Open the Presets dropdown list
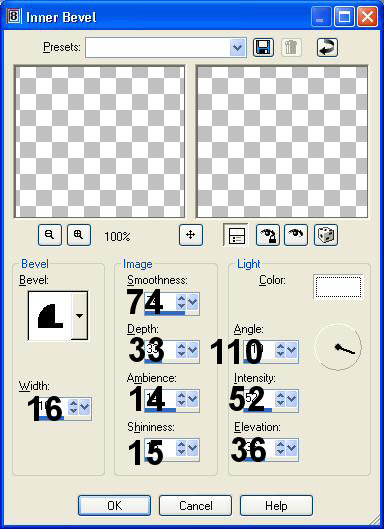The width and height of the screenshot is (384, 529). pyautogui.click(x=238, y=47)
